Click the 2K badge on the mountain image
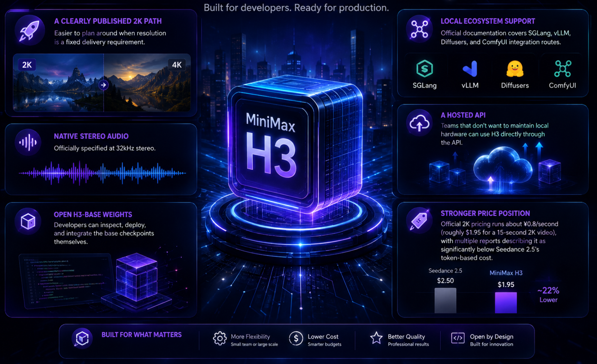Image resolution: width=597 pixels, height=364 pixels. click(x=27, y=65)
